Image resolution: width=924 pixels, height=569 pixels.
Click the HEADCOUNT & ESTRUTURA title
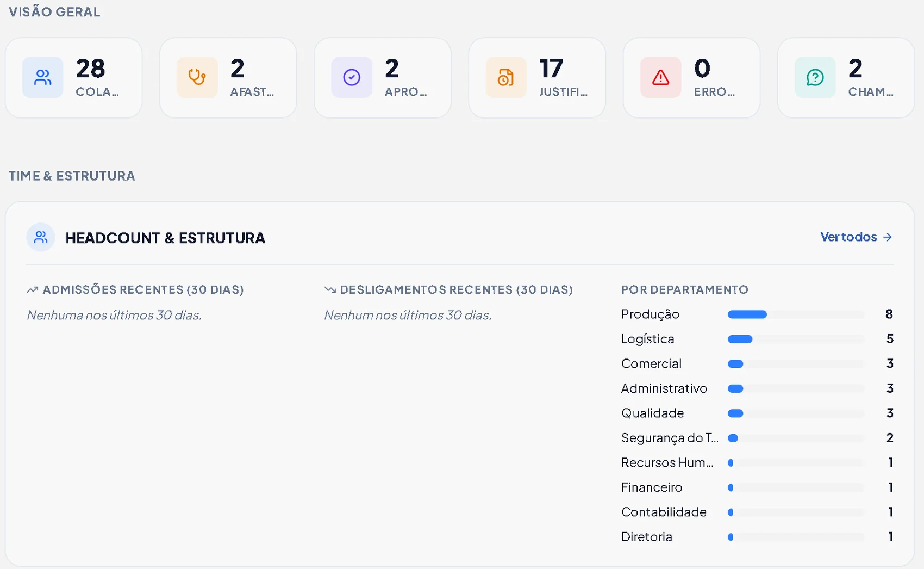pyautogui.click(x=165, y=238)
